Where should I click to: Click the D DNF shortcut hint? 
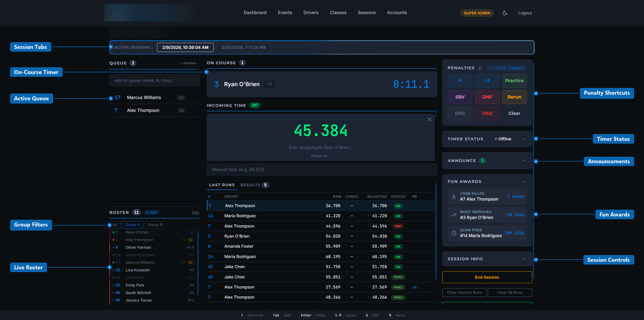click(x=372, y=315)
